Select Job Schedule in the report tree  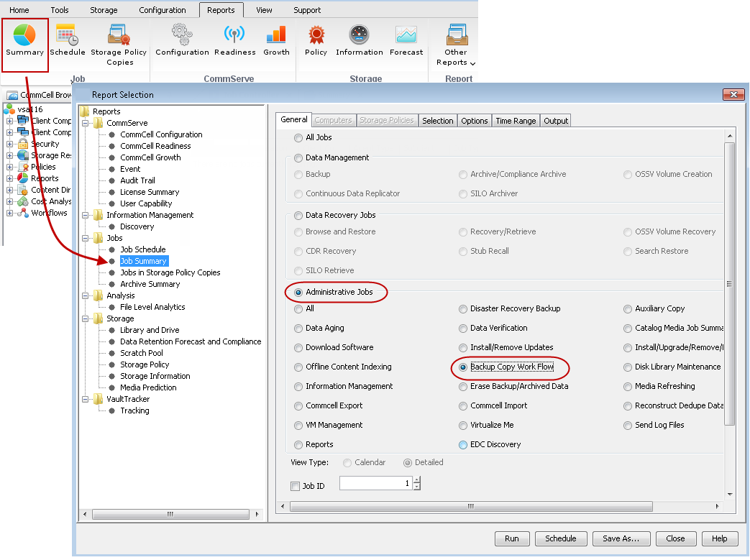click(142, 249)
